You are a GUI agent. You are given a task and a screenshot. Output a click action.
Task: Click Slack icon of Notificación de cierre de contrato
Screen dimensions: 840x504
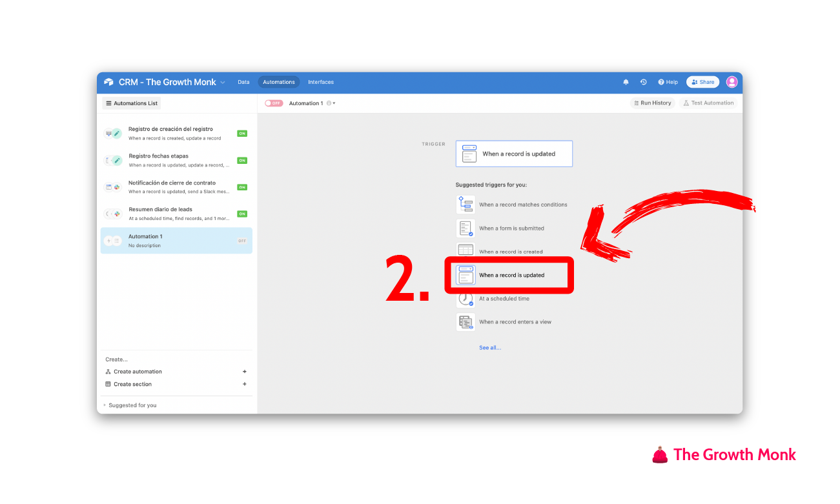[117, 187]
